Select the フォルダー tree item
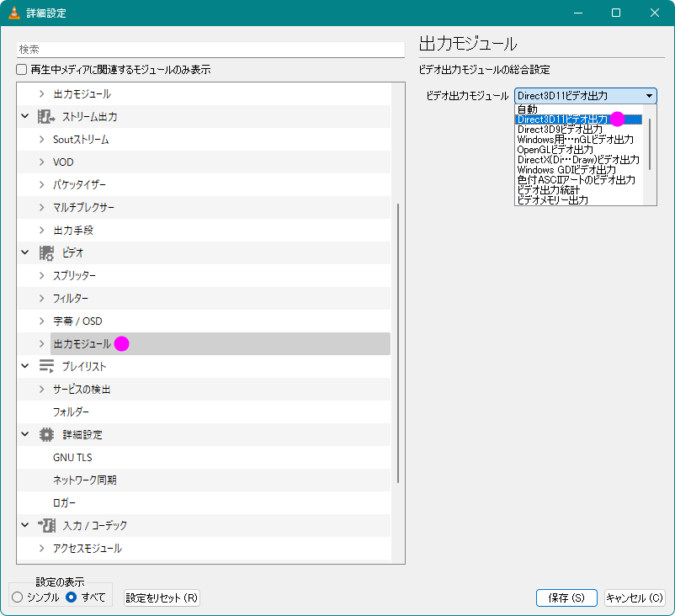 tap(71, 412)
